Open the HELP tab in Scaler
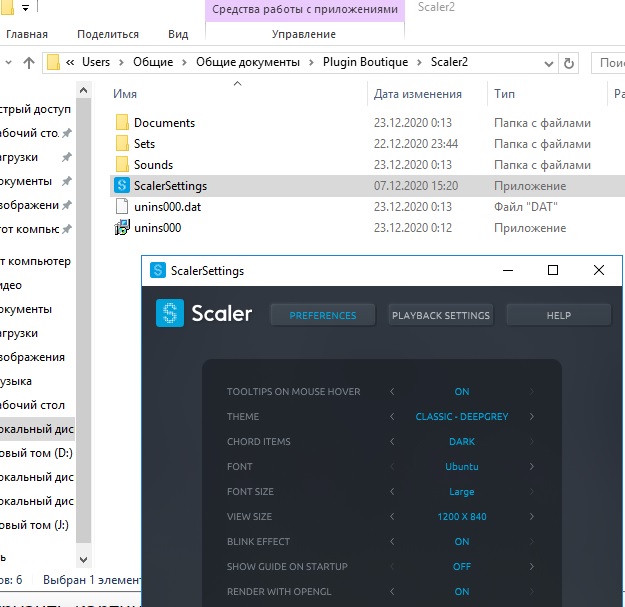Viewport: 625px width, 607px height. [x=558, y=315]
